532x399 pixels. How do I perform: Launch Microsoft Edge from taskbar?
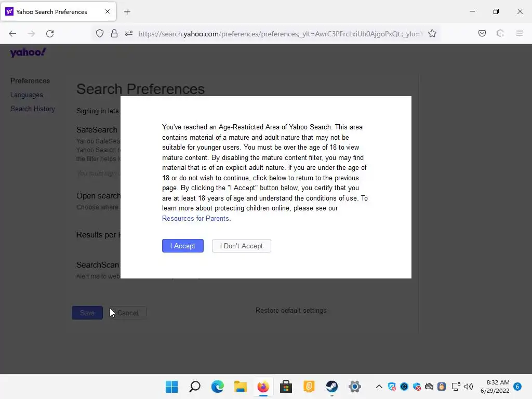pos(218,387)
